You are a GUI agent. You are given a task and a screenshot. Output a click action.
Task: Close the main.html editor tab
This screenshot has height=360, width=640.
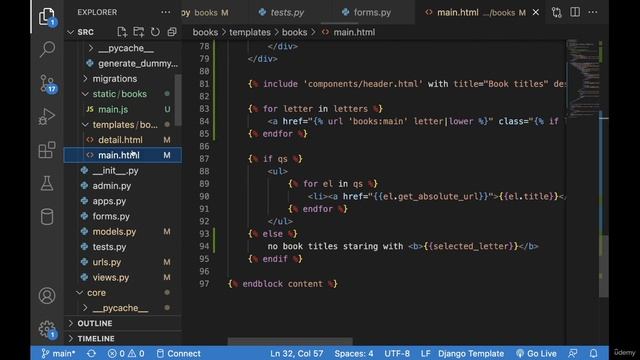click(x=536, y=13)
